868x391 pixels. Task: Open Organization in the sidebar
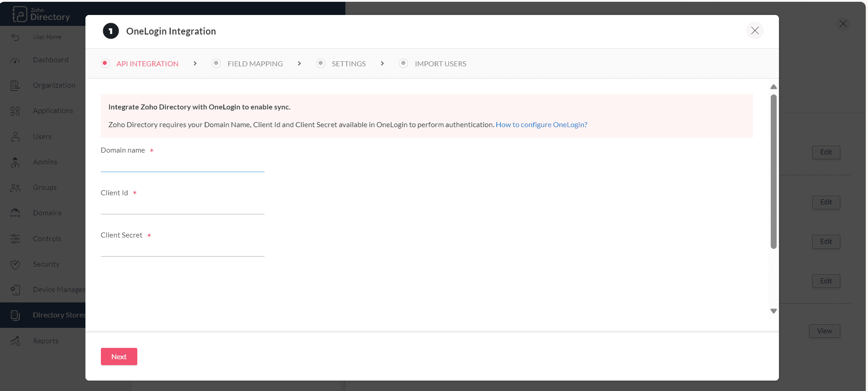54,85
